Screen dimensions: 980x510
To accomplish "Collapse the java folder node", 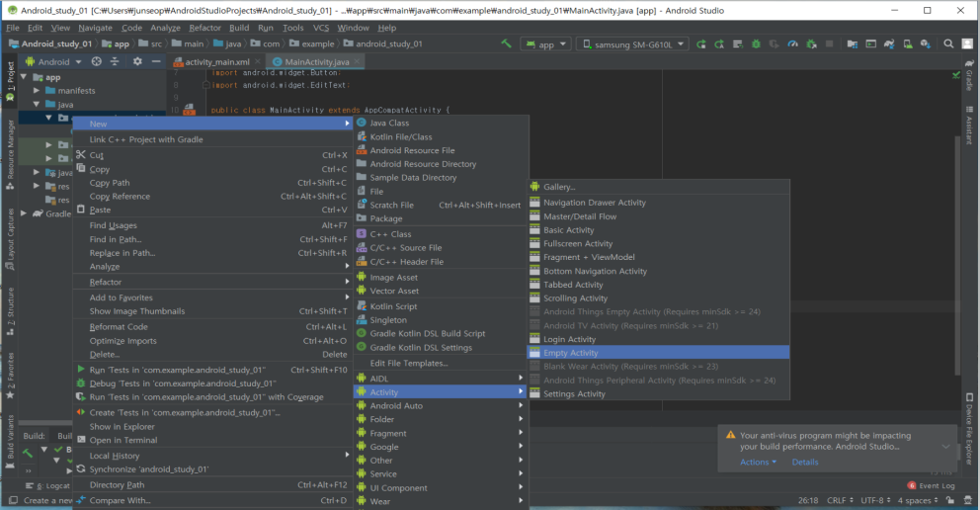I will coord(37,105).
